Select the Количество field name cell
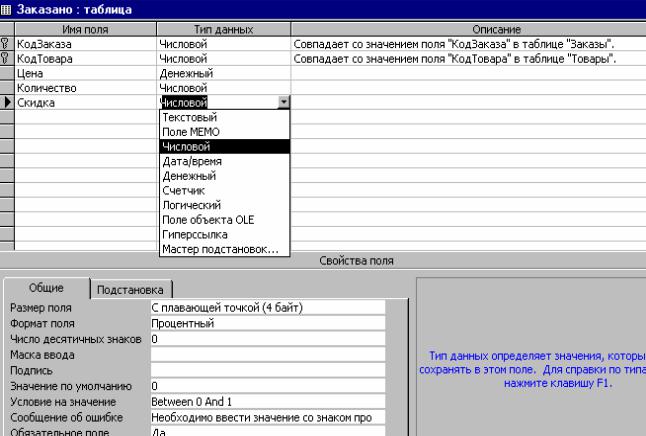Viewport: 646px width, 436px height. tap(85, 88)
